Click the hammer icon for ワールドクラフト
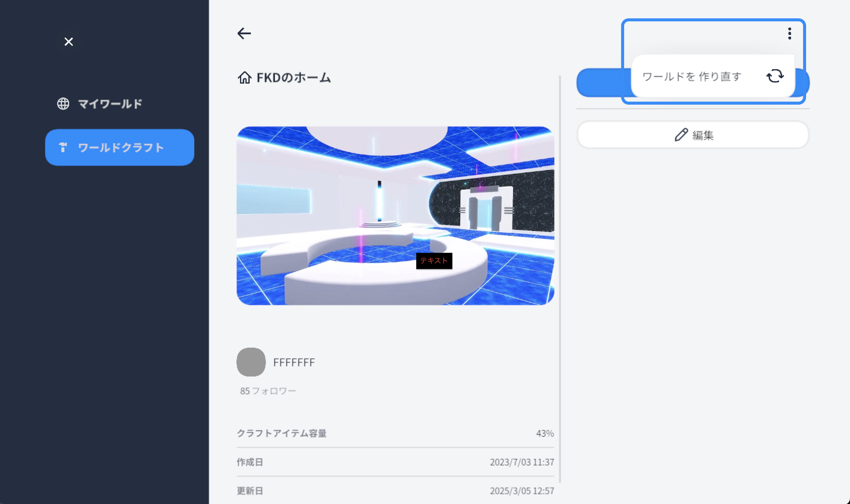The width and height of the screenshot is (850, 504). [63, 147]
